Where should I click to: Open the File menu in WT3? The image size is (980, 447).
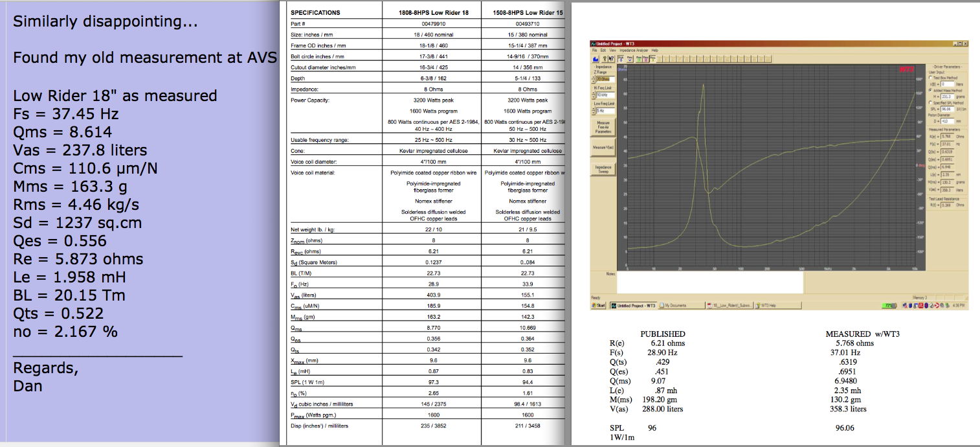pyautogui.click(x=594, y=51)
